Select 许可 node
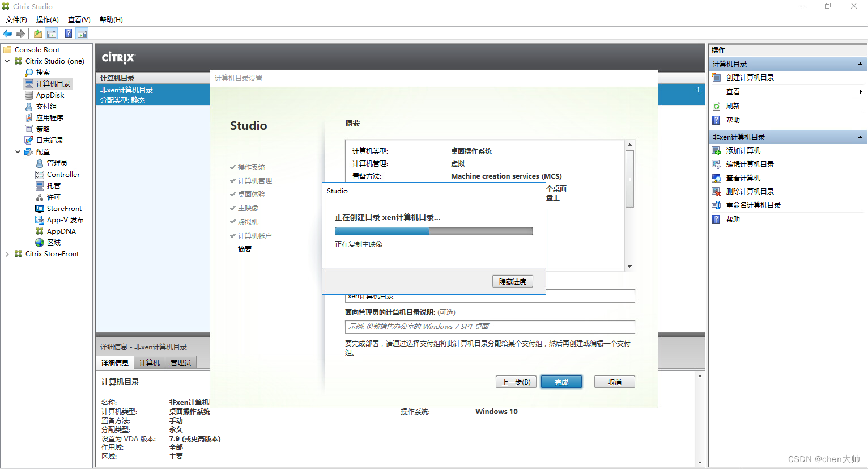This screenshot has height=469, width=868. click(54, 197)
